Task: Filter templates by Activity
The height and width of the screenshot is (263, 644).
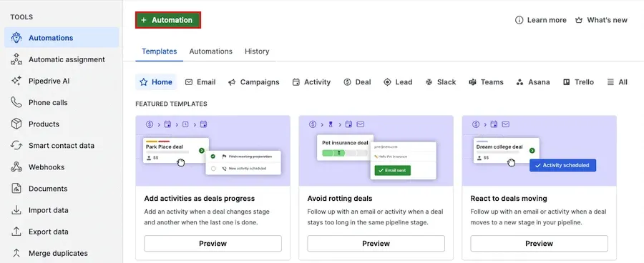Action: click(311, 82)
